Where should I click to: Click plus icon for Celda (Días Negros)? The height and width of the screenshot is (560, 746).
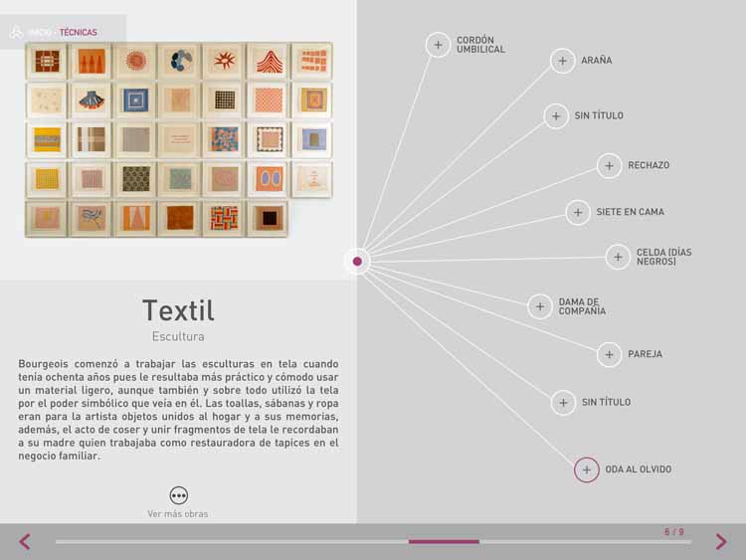click(618, 257)
